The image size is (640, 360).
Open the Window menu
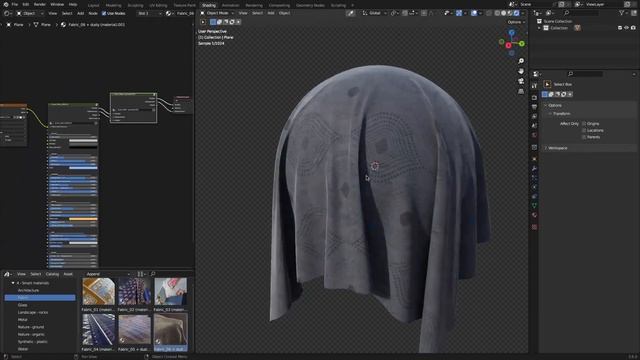click(x=57, y=4)
